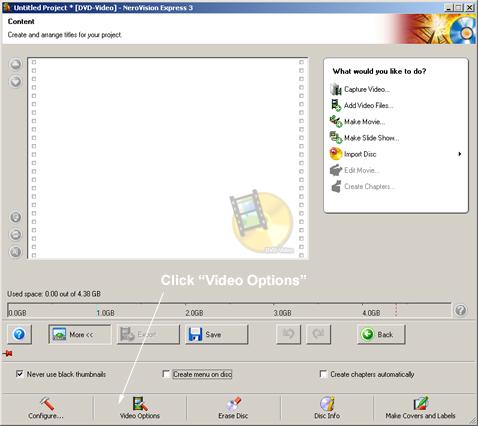Click the empty titles content area
Viewport: 478px width, 426px height.
tap(168, 158)
